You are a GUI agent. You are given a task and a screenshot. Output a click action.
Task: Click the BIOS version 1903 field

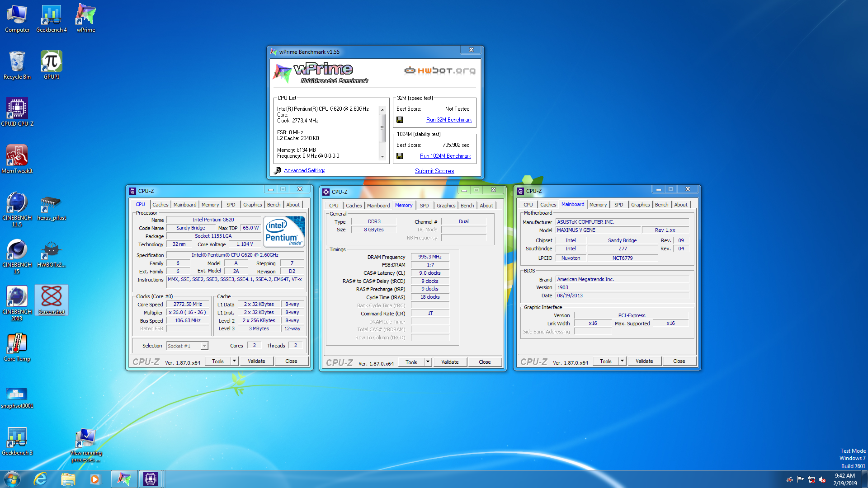(x=622, y=287)
